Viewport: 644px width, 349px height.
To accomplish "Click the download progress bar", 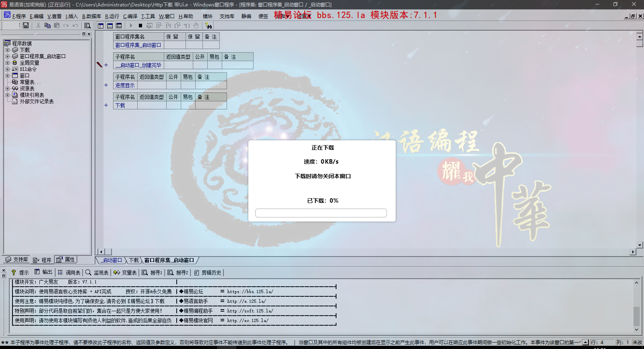I will [321, 213].
